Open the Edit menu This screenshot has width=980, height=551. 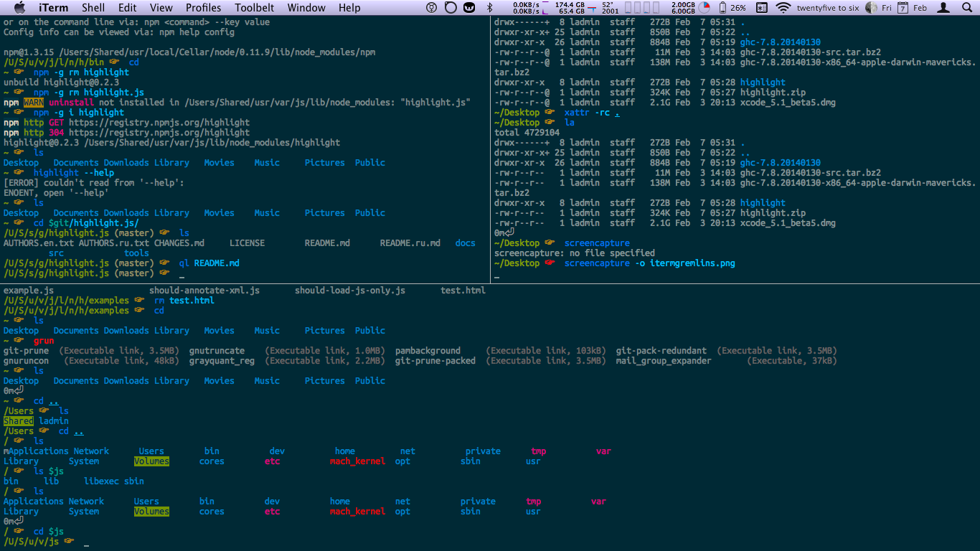[128, 8]
